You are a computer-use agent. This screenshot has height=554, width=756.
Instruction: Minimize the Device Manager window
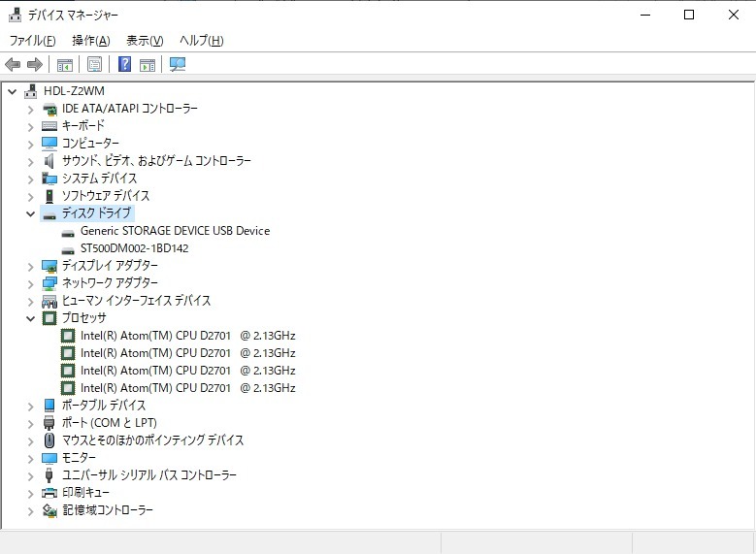(x=645, y=15)
